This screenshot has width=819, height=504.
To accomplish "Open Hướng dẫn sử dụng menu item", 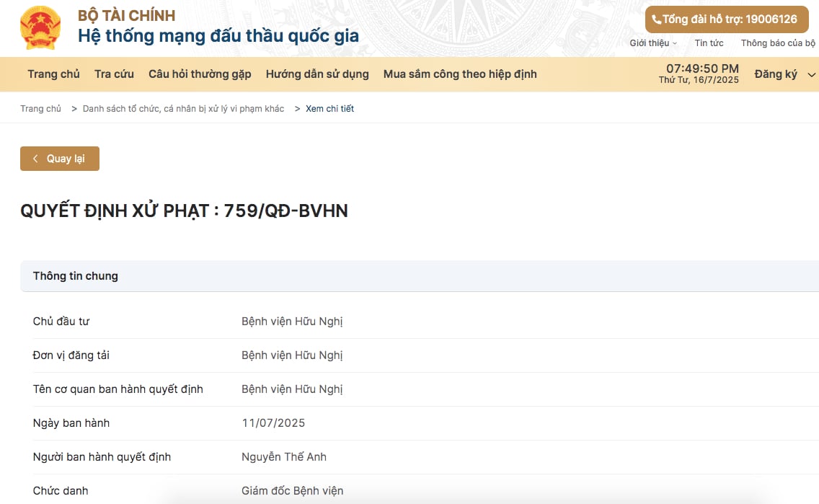I will click(317, 74).
